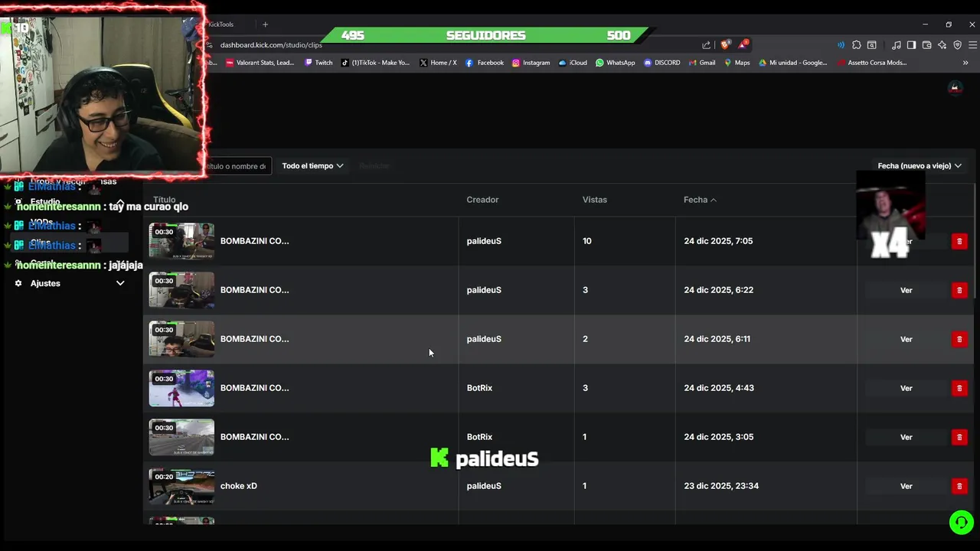Open the Facebook bookmark
Viewport: 980px width, 551px height.
(485, 63)
